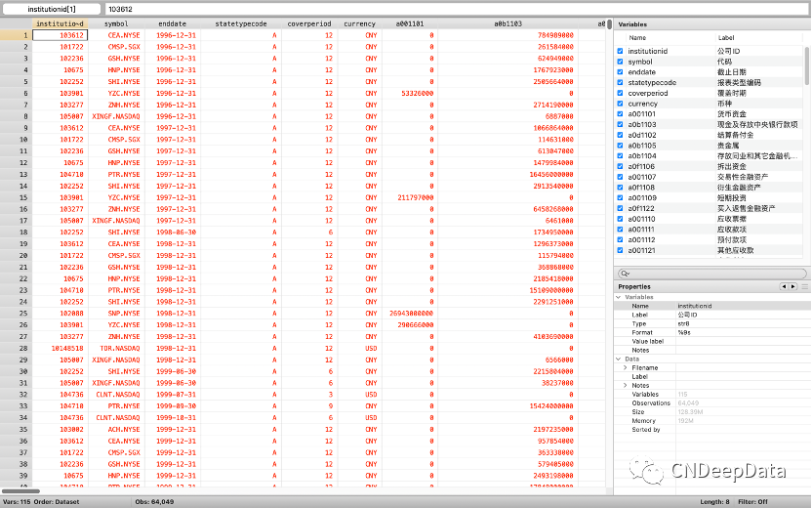The image size is (812, 508).
Task: Toggle the a0b1103 variable checkbox
Action: [x=620, y=124]
